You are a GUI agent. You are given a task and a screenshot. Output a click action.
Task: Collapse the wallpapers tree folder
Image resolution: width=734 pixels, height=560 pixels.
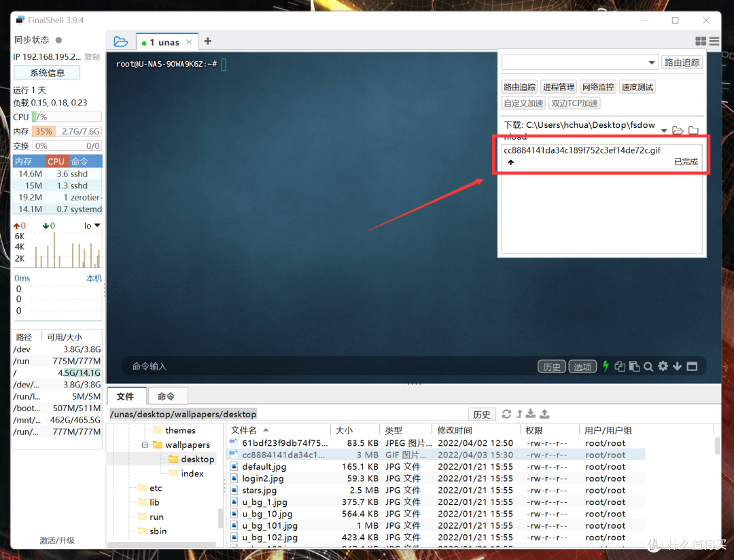(145, 445)
